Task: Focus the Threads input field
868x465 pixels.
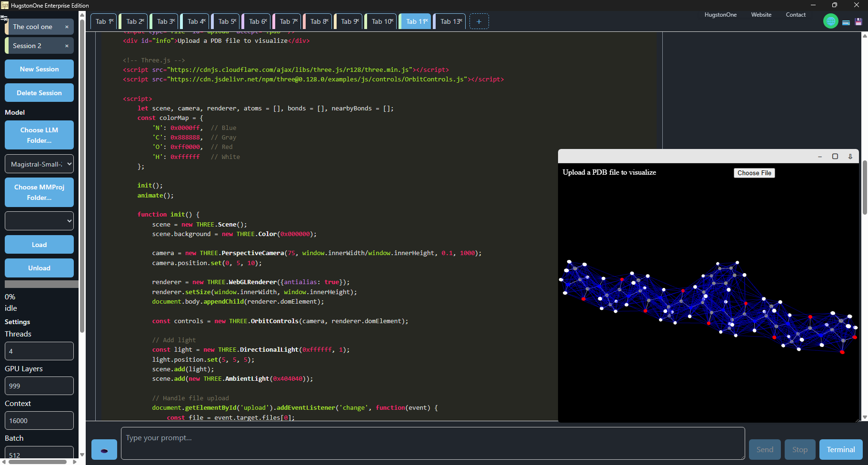Action: click(x=39, y=351)
